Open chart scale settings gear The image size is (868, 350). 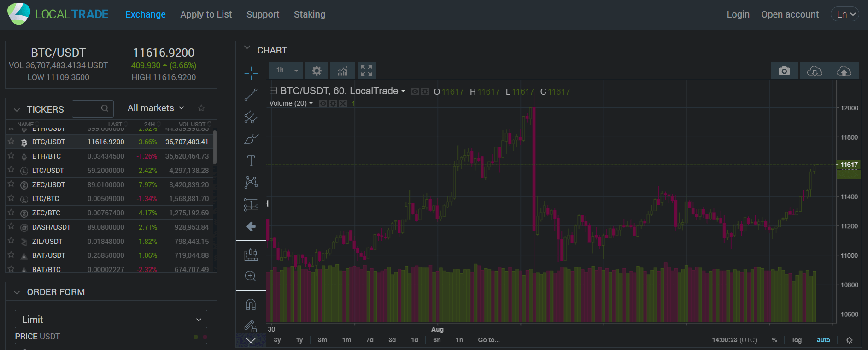point(849,340)
